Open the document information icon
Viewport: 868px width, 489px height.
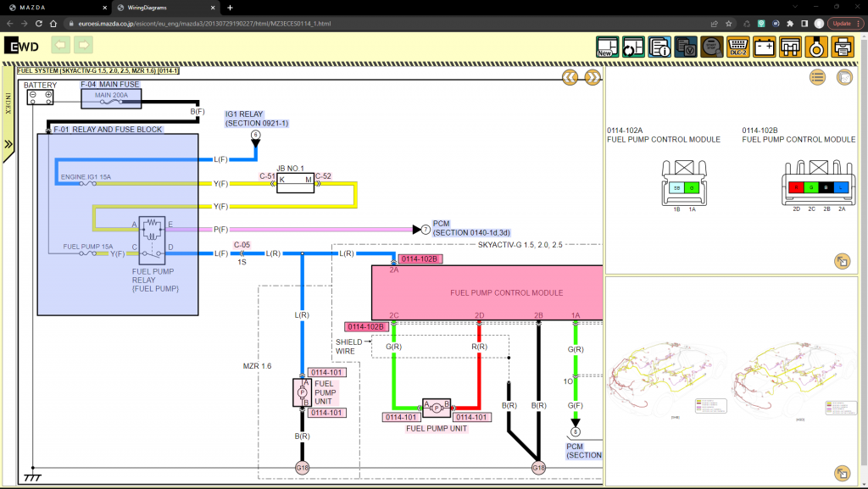click(x=659, y=47)
